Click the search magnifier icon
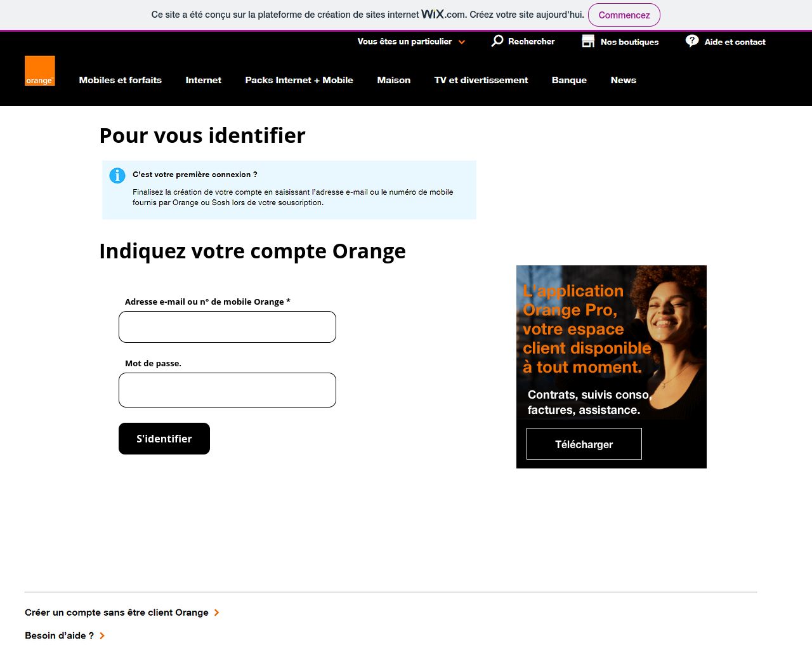The width and height of the screenshot is (812, 650). coord(497,41)
